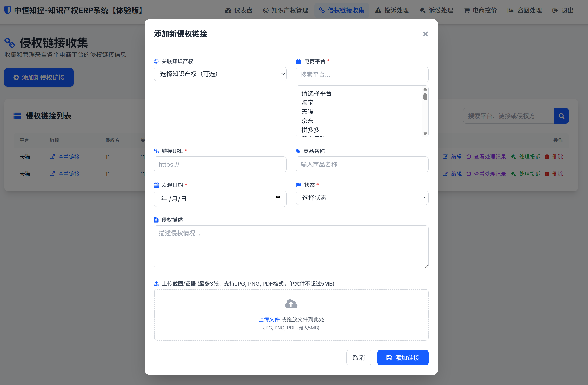Click the 上传文件 upload link

pos(269,319)
